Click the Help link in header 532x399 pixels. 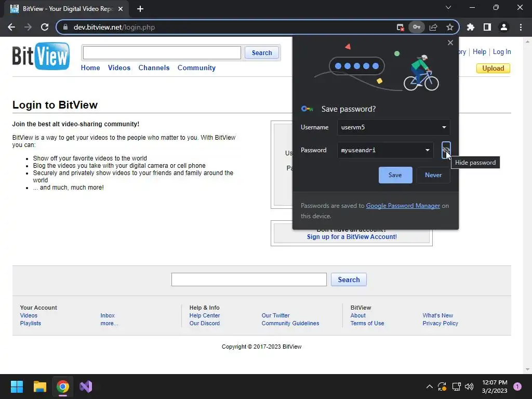[480, 51]
